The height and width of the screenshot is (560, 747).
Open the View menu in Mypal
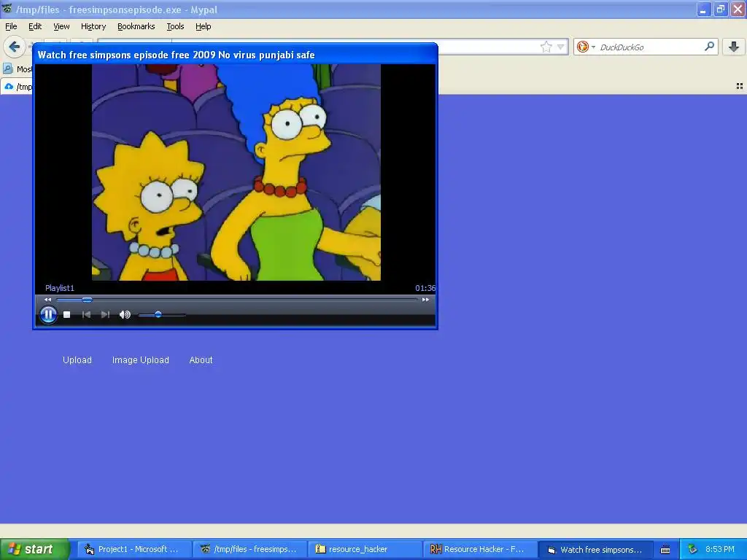point(61,27)
